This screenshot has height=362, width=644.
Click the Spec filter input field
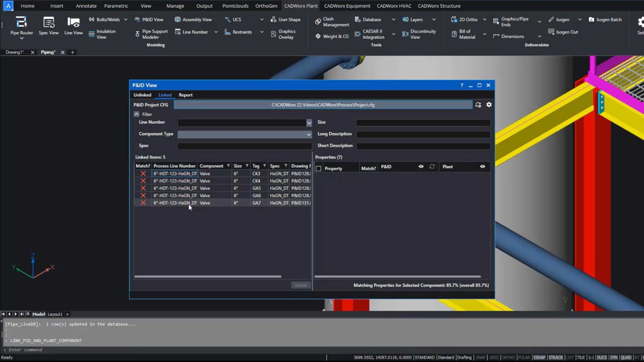coord(245,146)
